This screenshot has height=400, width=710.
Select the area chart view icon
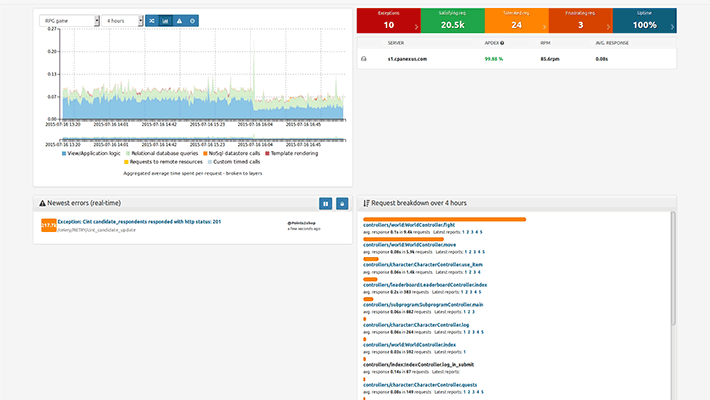(x=165, y=20)
